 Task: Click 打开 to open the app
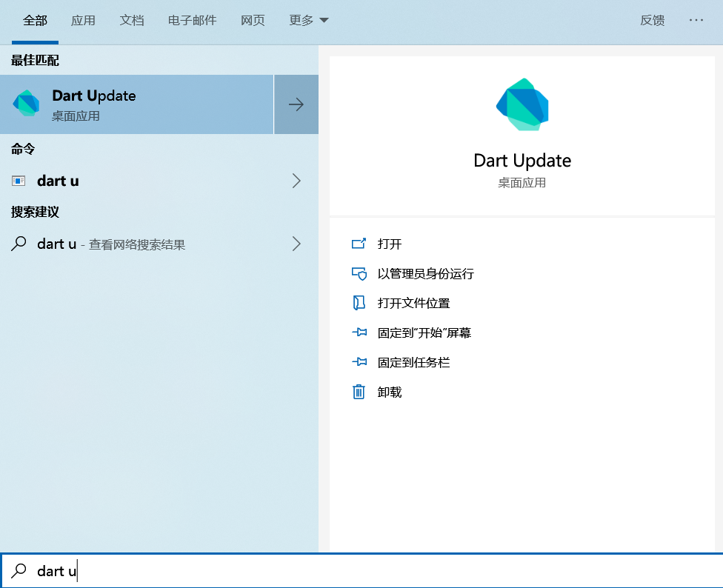390,244
